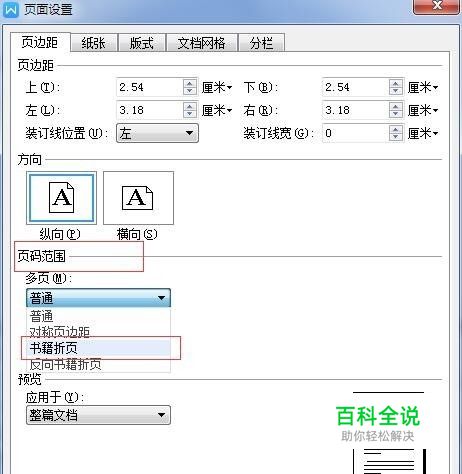
Task: Open the 版式 tab
Action: point(142,43)
